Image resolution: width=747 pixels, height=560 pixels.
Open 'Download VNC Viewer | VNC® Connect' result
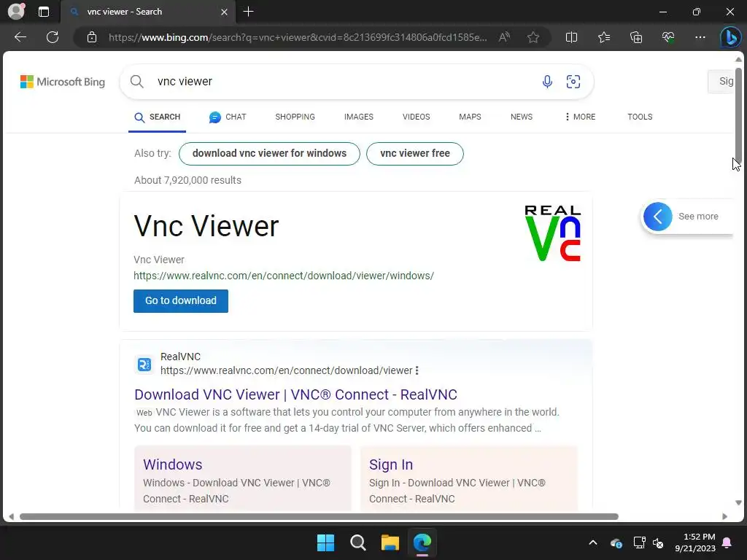click(x=295, y=394)
